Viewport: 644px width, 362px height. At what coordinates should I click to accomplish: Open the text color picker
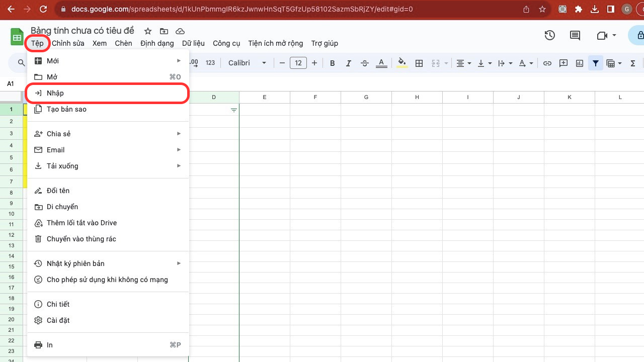tap(381, 63)
